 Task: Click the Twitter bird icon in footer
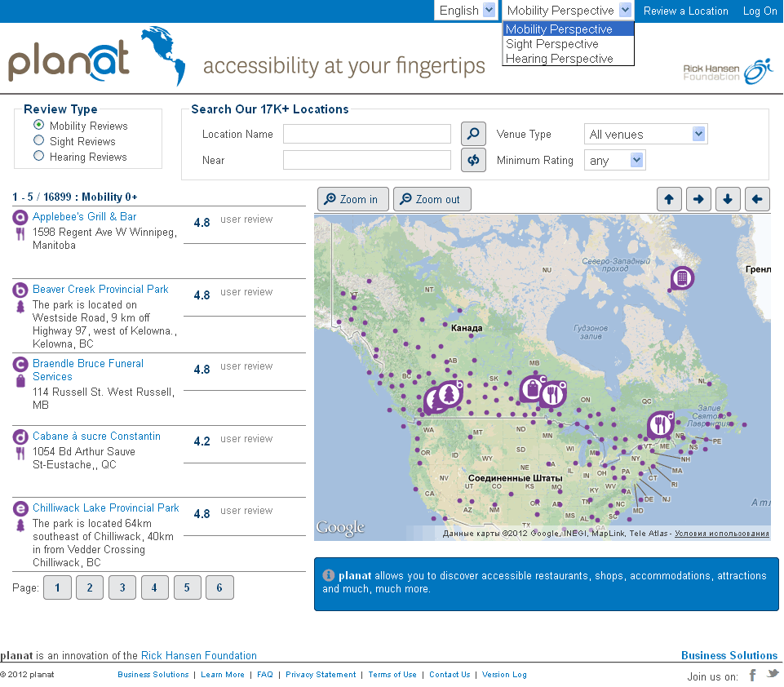click(773, 673)
